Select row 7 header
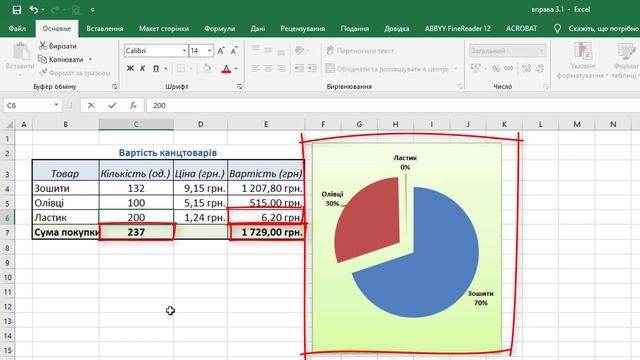This screenshot has height=360, width=640. click(7, 233)
